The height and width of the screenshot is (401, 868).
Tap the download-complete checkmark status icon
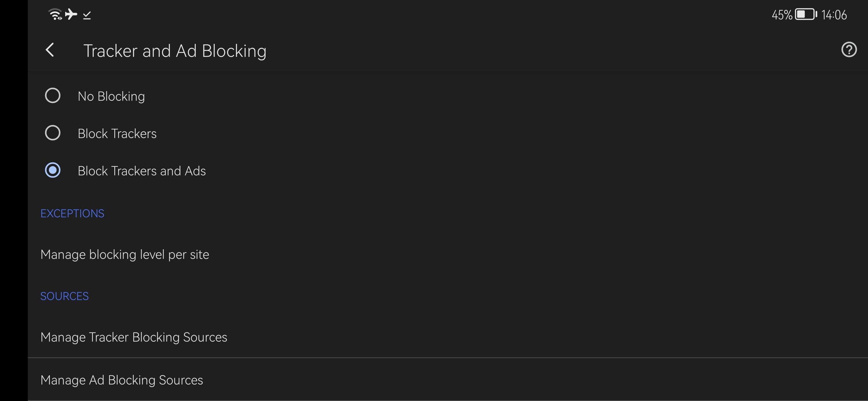(x=87, y=15)
